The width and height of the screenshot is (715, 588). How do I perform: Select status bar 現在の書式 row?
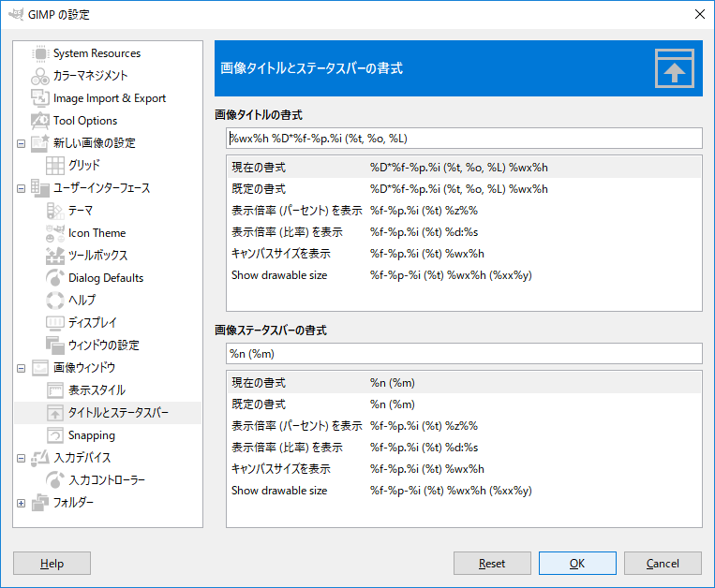pos(464,383)
